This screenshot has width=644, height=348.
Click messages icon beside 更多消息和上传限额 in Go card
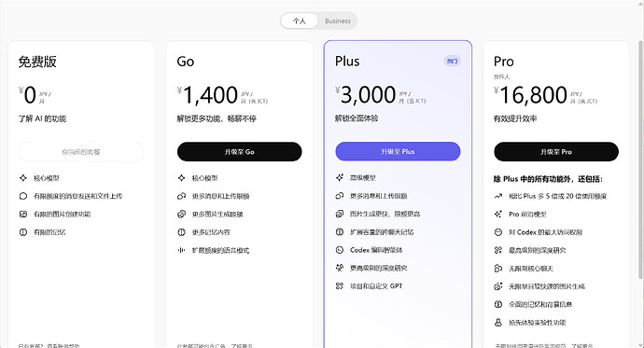tap(182, 196)
